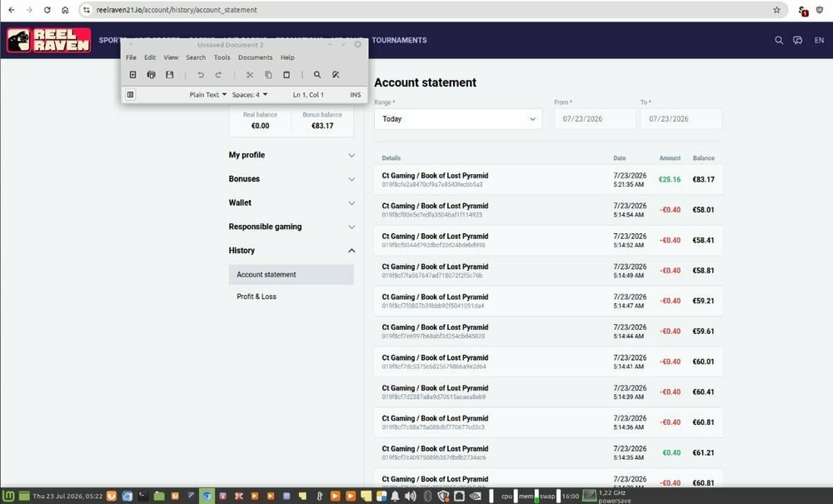Click the From date input field
833x504 pixels.
point(595,119)
